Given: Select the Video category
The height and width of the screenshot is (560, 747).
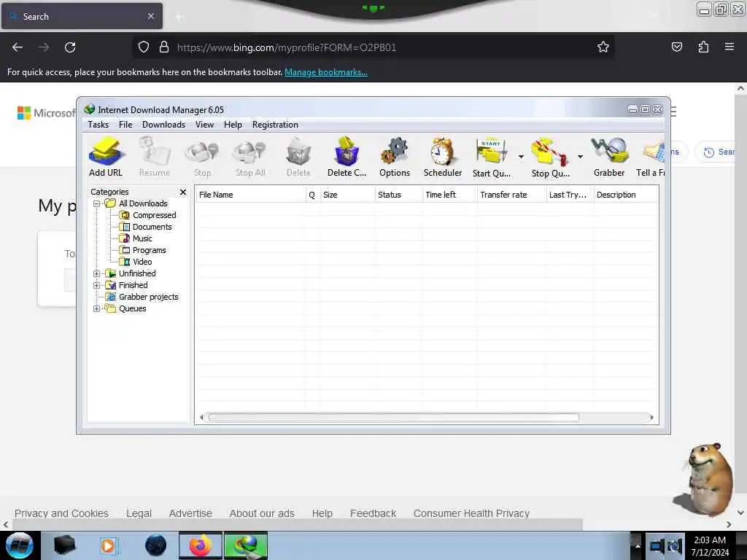Looking at the screenshot, I should 142,262.
